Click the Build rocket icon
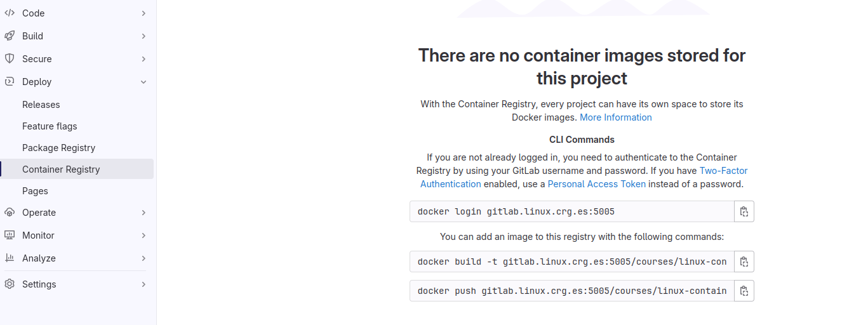The image size is (868, 325). click(10, 36)
